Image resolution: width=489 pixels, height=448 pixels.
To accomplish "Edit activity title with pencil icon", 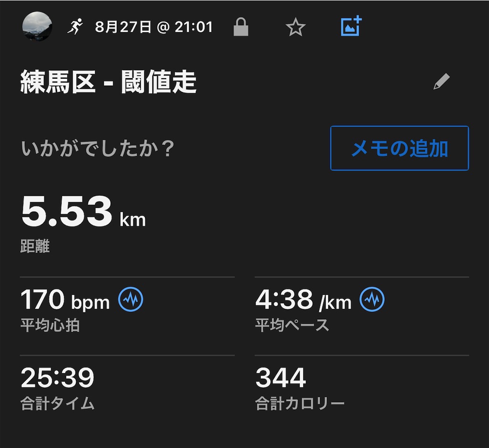I will (442, 82).
